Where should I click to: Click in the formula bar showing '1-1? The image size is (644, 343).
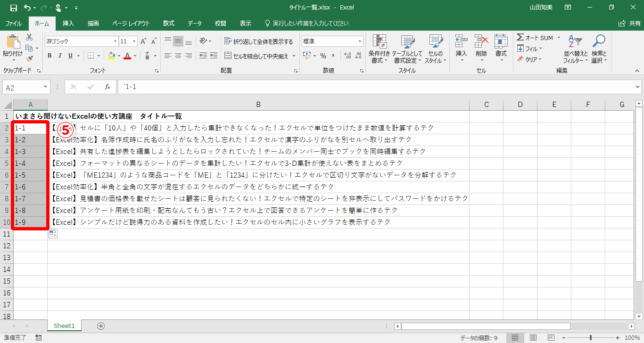pos(376,87)
